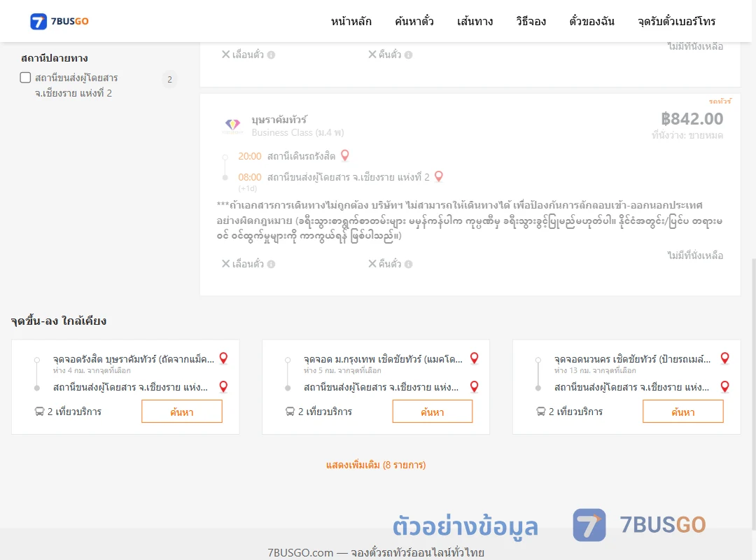This screenshot has height=560, width=756.
Task: Click bus icon in ม.กรุงเทพ card
Action: (x=290, y=412)
